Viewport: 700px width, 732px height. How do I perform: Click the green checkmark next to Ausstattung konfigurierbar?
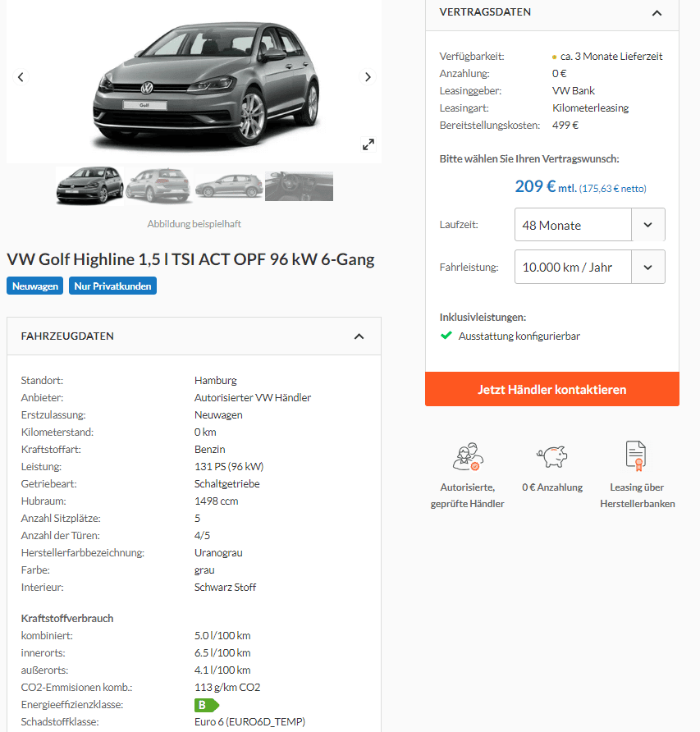[x=446, y=336]
